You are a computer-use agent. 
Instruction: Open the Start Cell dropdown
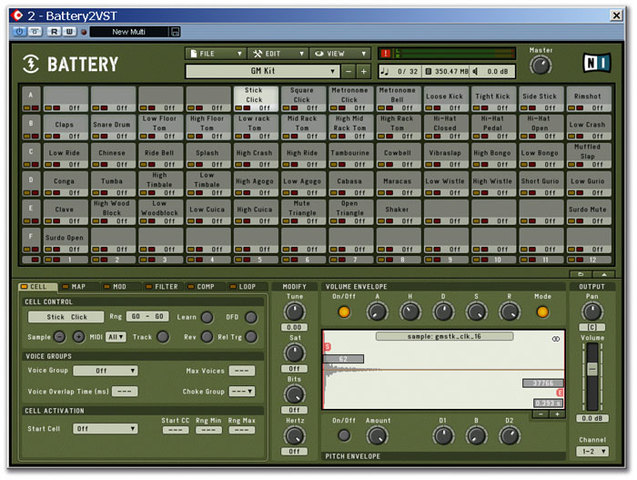point(105,428)
